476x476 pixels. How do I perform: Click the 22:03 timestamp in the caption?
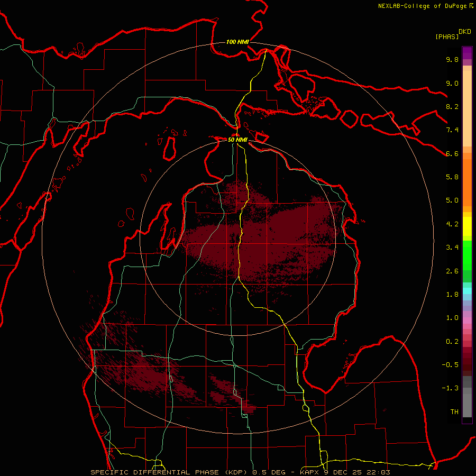(x=380, y=472)
